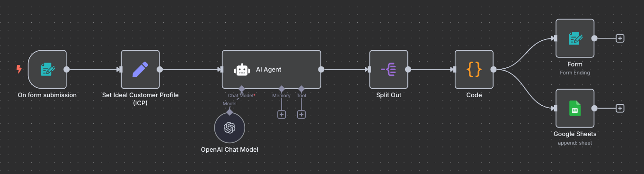
Task: Click the 'Split Out' label text
Action: [389, 95]
